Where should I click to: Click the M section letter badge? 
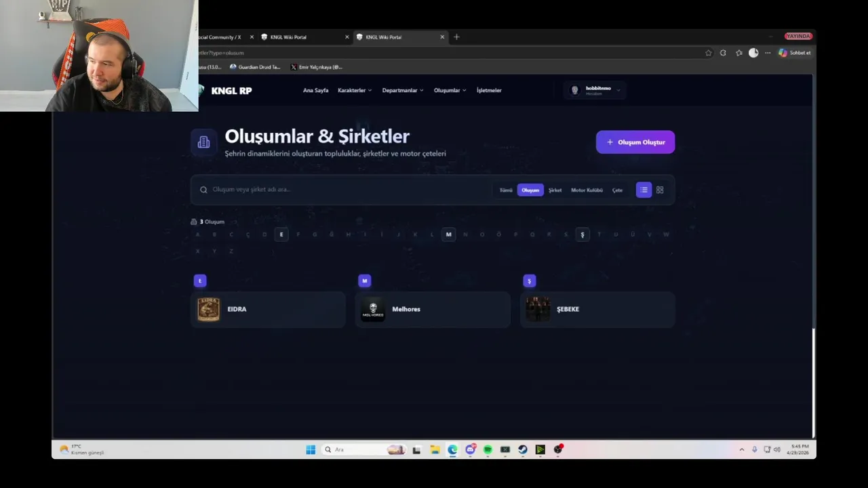(x=365, y=281)
